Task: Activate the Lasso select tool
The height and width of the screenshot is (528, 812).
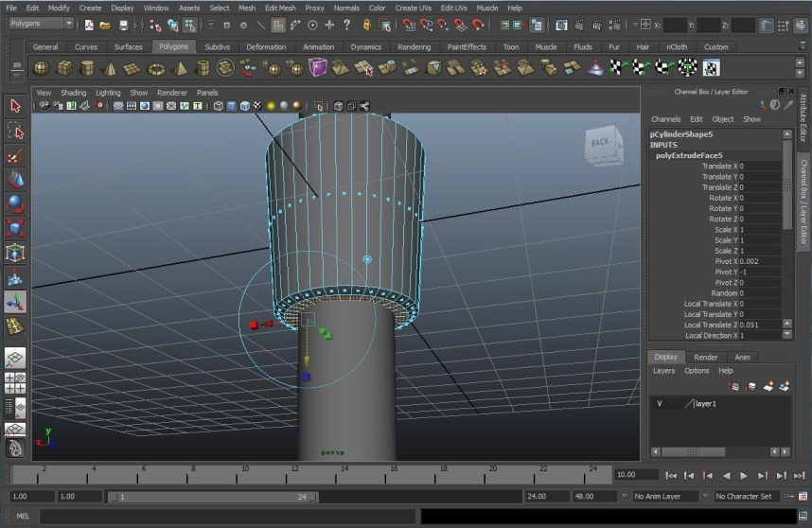Action: (14, 131)
